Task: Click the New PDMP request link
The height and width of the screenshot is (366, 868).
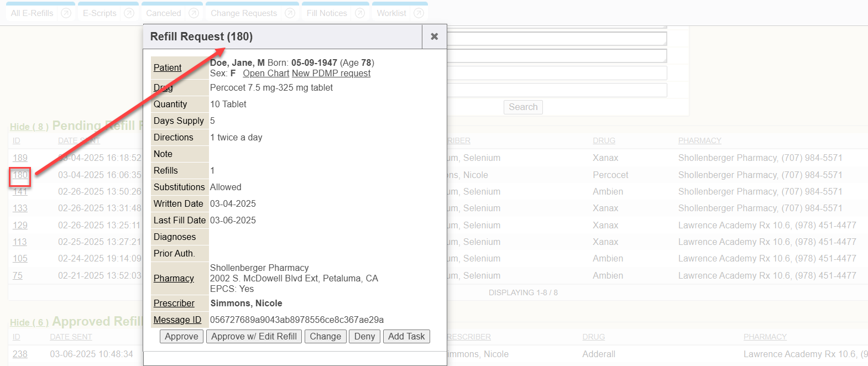Action: [x=331, y=74]
